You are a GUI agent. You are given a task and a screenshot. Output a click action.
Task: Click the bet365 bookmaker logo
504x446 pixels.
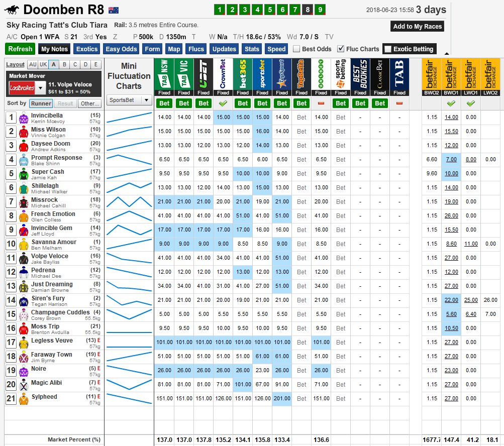(x=243, y=74)
